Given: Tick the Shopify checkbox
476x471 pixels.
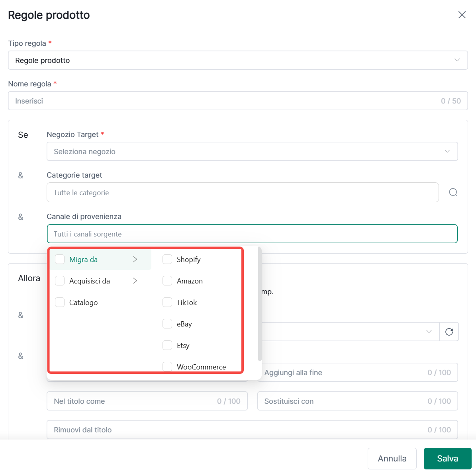Looking at the screenshot, I should [167, 259].
